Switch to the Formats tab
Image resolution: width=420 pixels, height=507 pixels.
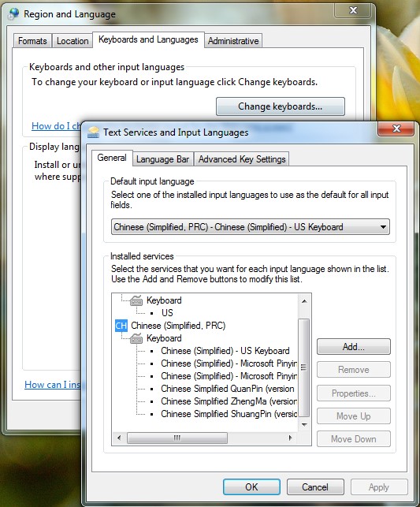click(32, 41)
